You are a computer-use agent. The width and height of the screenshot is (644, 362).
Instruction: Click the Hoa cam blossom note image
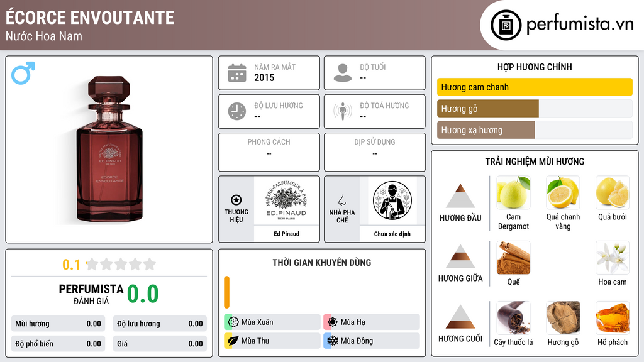pyautogui.click(x=613, y=257)
